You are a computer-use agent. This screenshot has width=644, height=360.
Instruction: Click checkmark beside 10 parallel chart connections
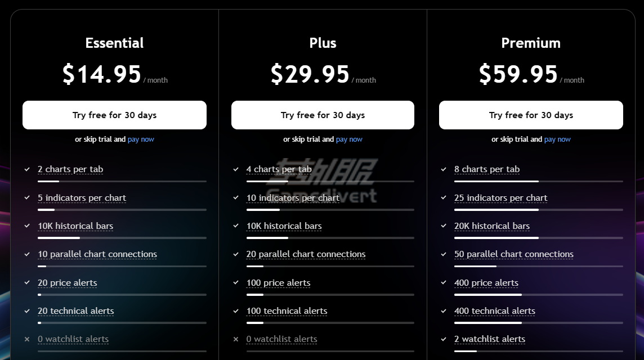[x=27, y=254]
